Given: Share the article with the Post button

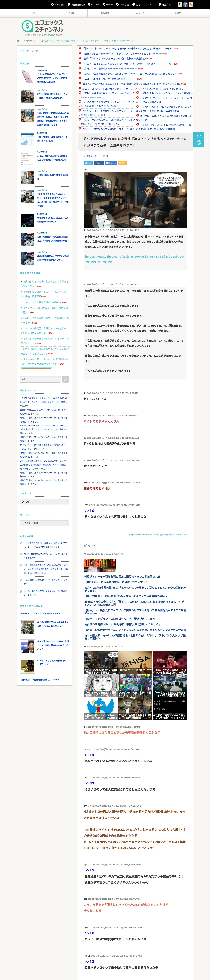Looking at the screenshot, I should point(88,163).
